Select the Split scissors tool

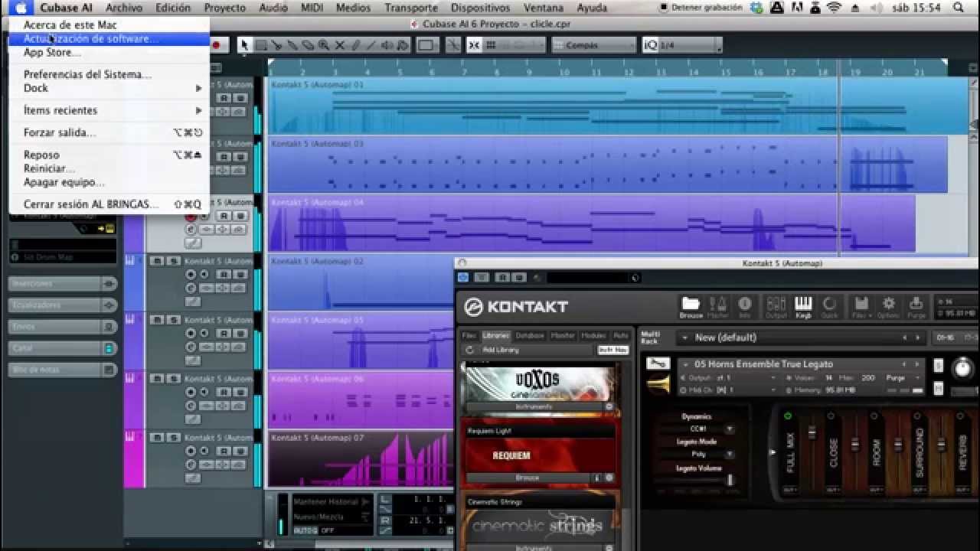276,45
